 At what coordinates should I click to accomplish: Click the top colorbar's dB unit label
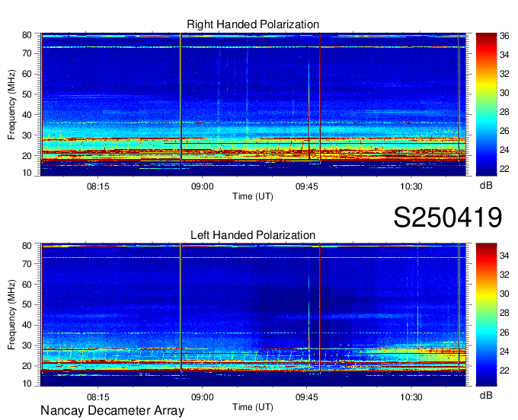[x=486, y=185]
